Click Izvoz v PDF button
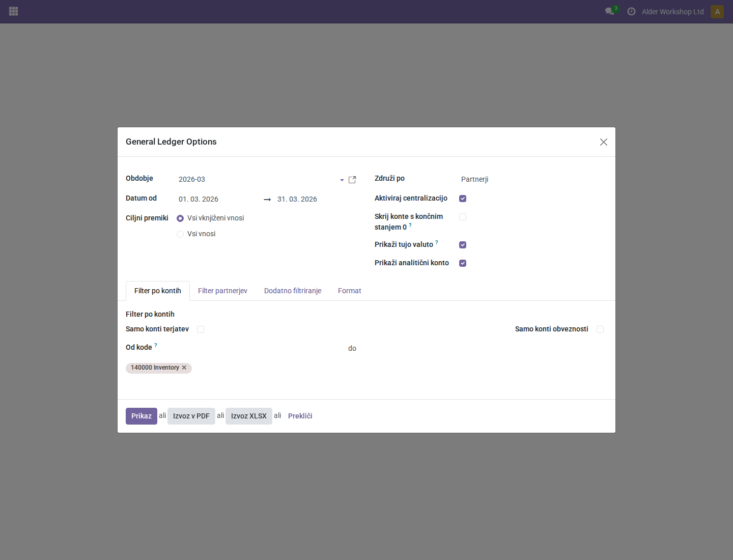 (x=191, y=416)
